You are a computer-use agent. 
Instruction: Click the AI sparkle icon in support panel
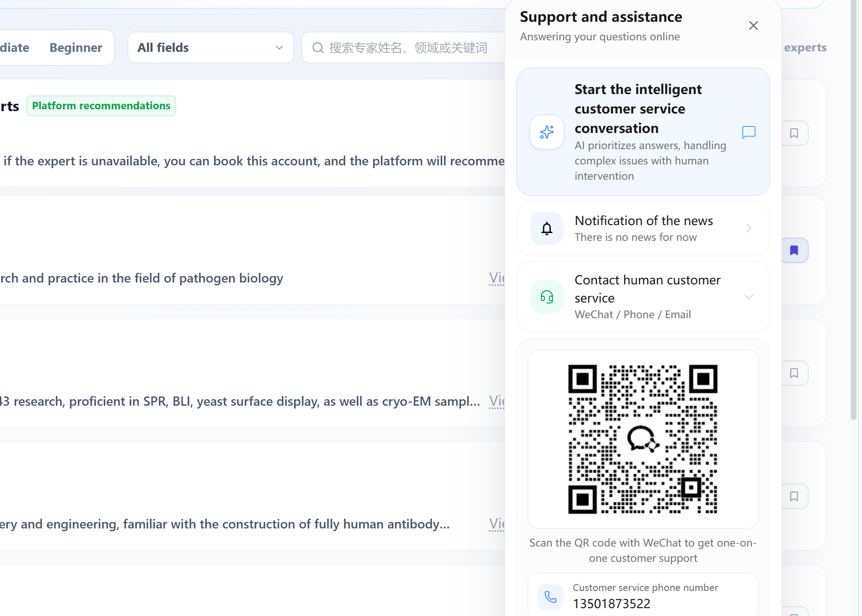pyautogui.click(x=547, y=132)
